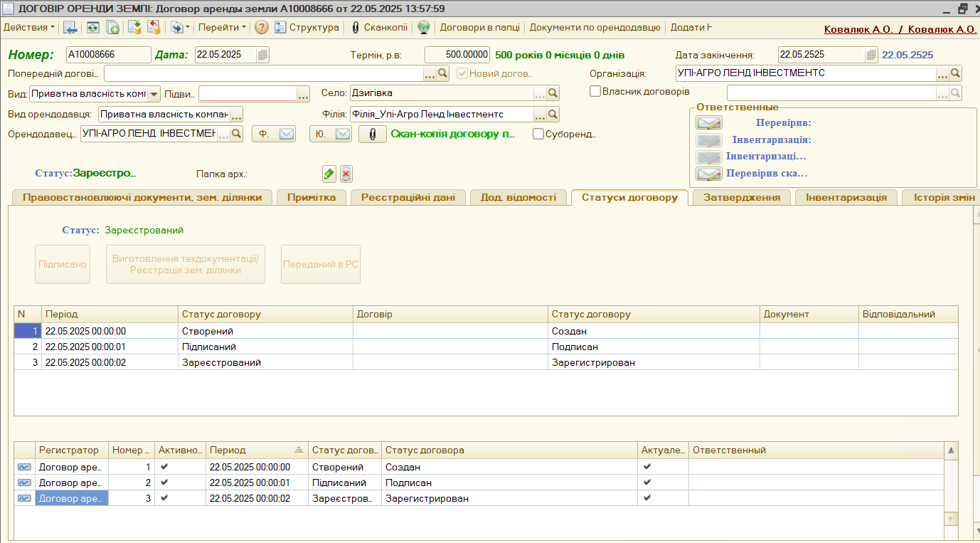Image resolution: width=980 pixels, height=543 pixels.
Task: Click the help question mark icon
Action: (x=262, y=28)
